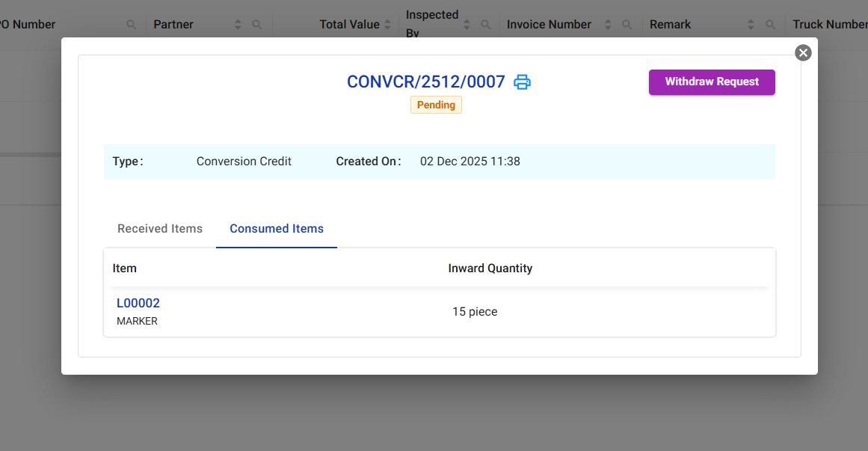Sort the Invoice Number column

click(608, 25)
